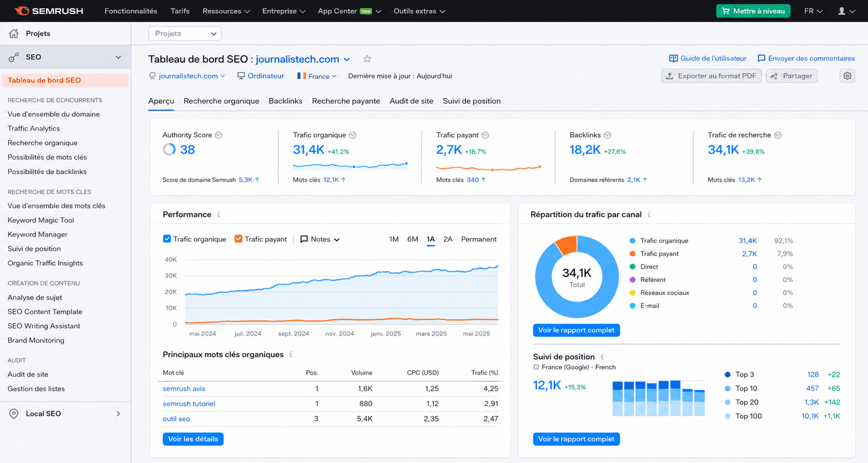This screenshot has height=463, width=868.
Task: Open dashboard settings gear icon
Action: [847, 76]
